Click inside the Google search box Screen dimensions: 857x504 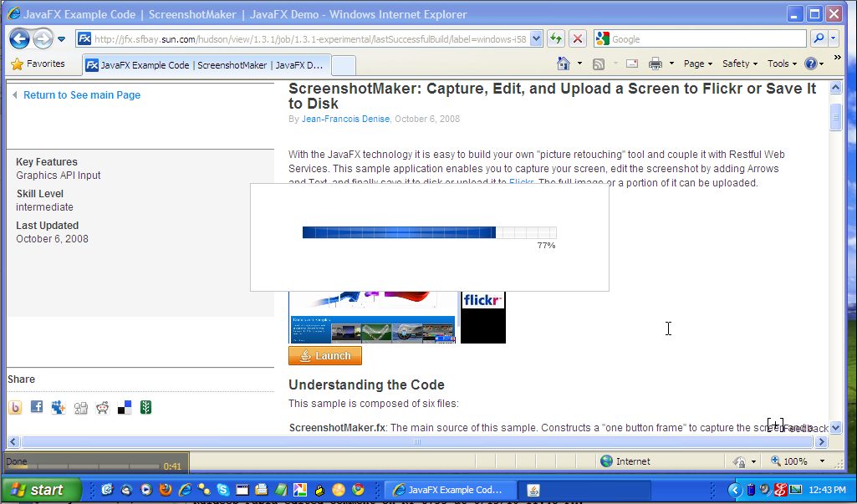707,38
